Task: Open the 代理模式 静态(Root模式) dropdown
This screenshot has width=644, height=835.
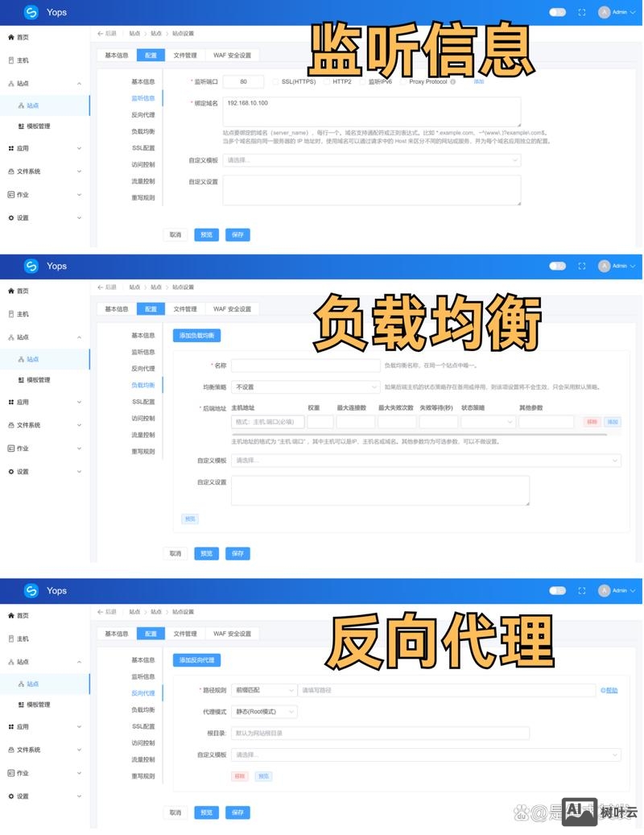Action: 266,712
